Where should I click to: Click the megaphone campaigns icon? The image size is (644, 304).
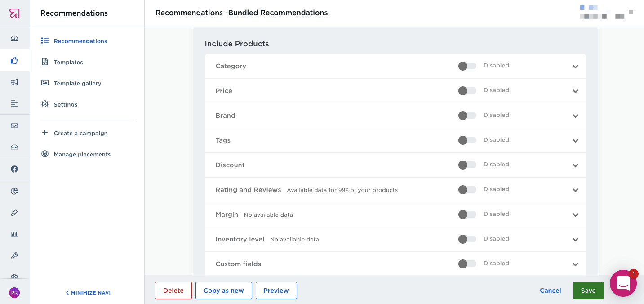14,82
